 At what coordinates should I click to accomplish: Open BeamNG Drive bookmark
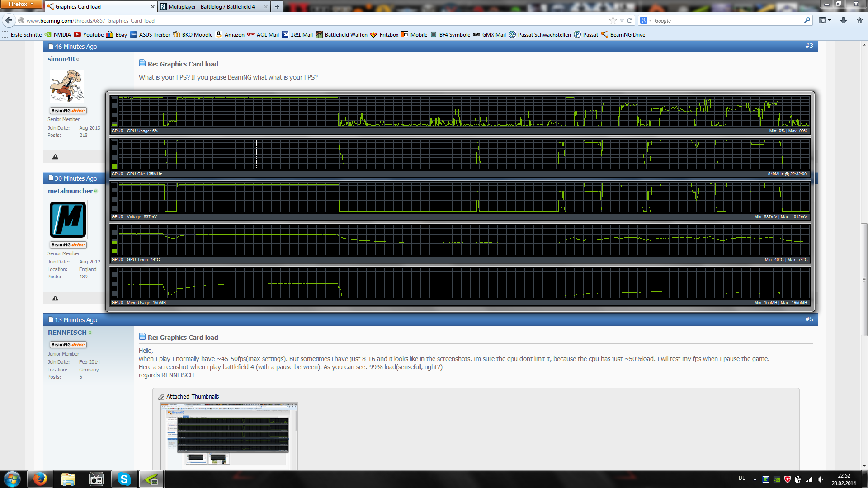(x=623, y=34)
